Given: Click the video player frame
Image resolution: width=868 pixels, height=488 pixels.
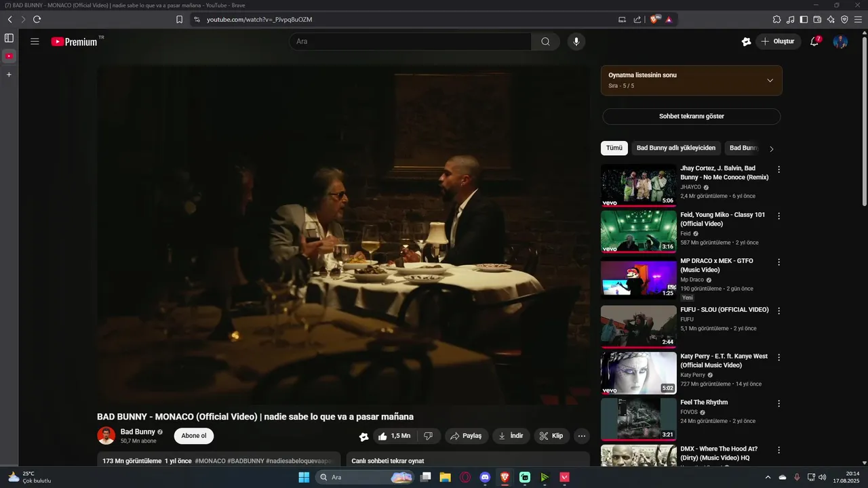Looking at the screenshot, I should click(343, 235).
